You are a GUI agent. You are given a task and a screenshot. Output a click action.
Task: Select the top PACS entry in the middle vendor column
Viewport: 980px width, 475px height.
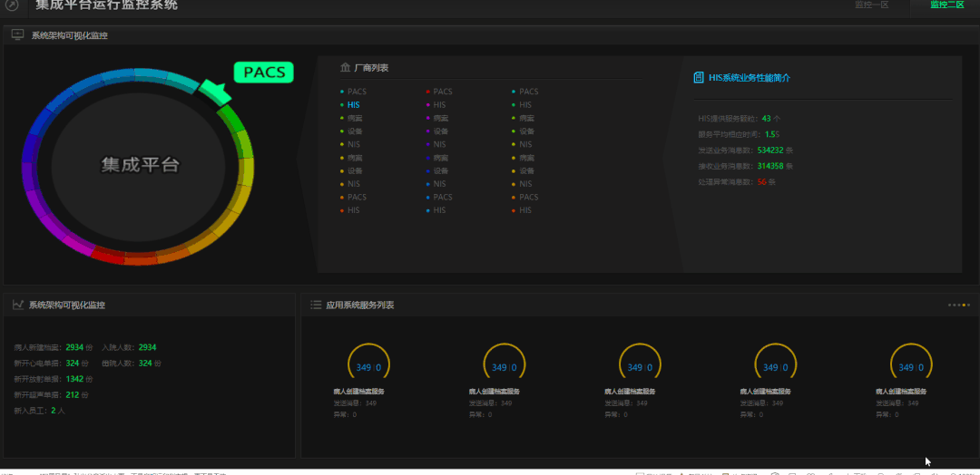[x=442, y=92]
